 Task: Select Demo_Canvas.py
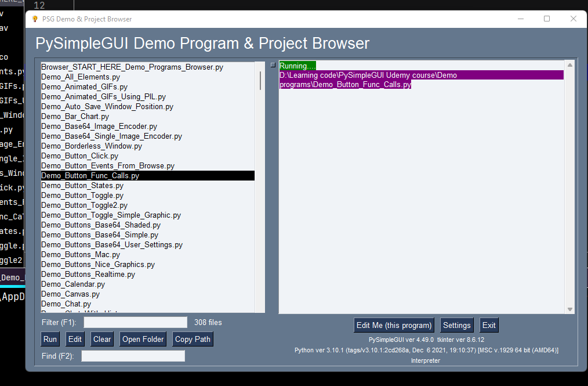click(148, 294)
